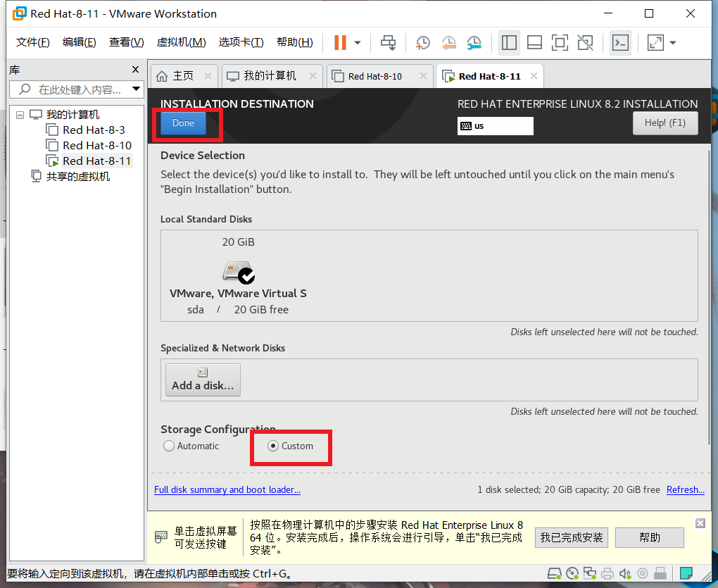
Task: Click the CD/DVD drive status icon
Action: click(572, 573)
